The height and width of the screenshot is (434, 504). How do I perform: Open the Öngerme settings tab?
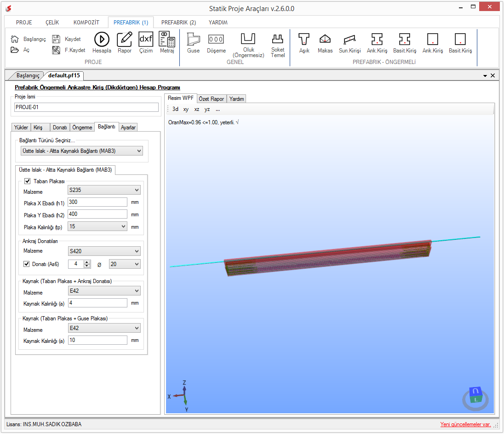pyautogui.click(x=82, y=127)
